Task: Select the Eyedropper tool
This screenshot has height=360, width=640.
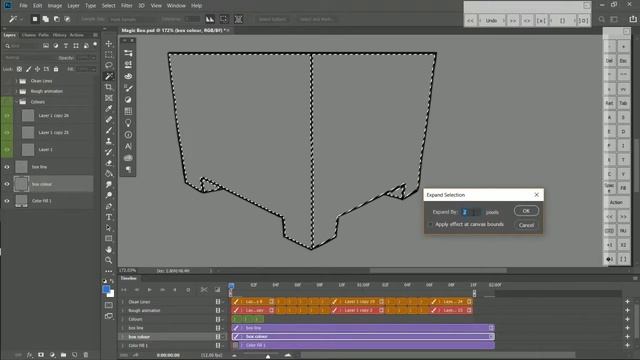Action: [x=109, y=109]
